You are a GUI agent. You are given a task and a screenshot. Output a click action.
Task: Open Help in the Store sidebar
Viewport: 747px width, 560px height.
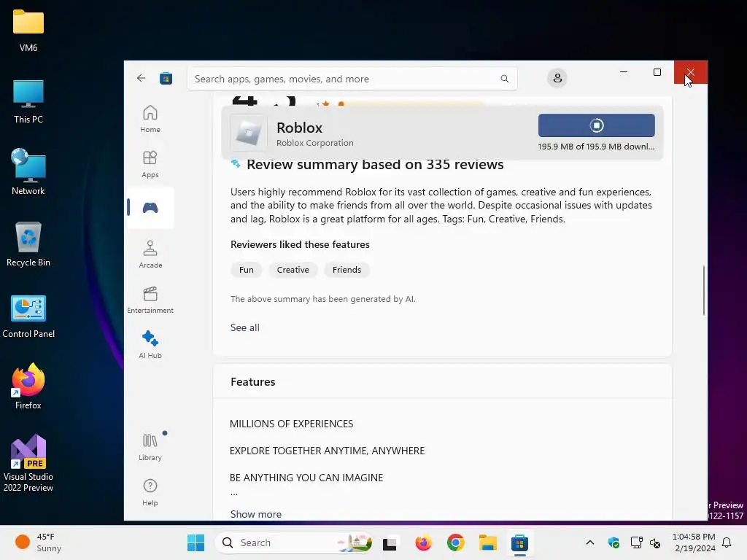(150, 492)
